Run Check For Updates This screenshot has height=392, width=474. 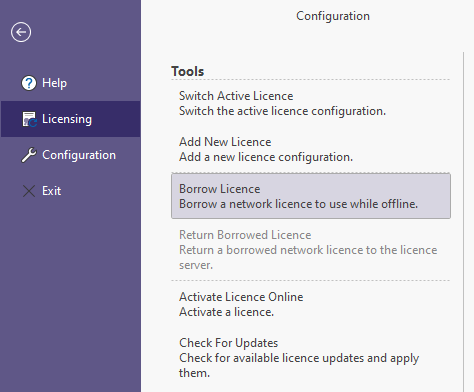click(311, 358)
